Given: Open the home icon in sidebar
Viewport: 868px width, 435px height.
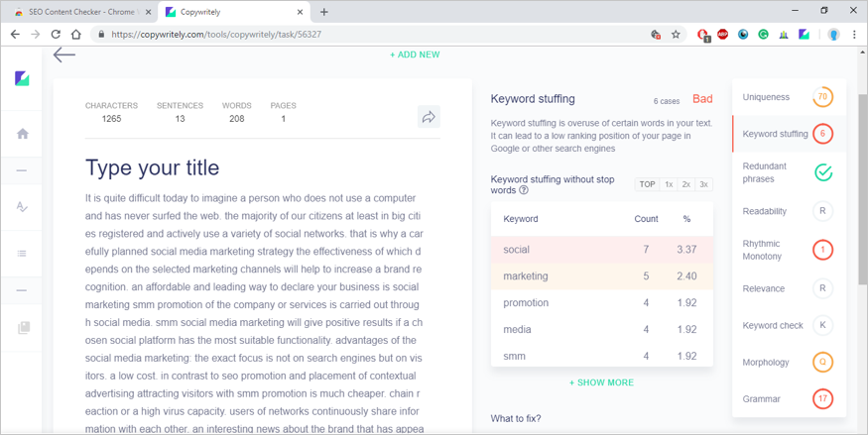Looking at the screenshot, I should 22,134.
